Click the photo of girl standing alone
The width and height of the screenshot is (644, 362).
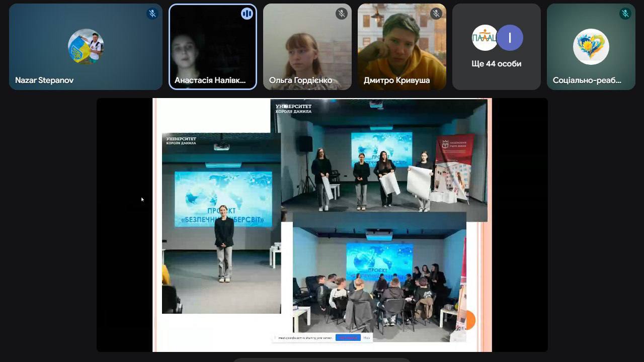click(x=221, y=224)
